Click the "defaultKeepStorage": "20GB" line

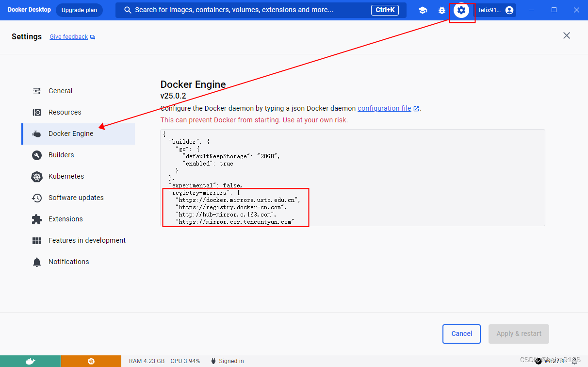[231, 156]
